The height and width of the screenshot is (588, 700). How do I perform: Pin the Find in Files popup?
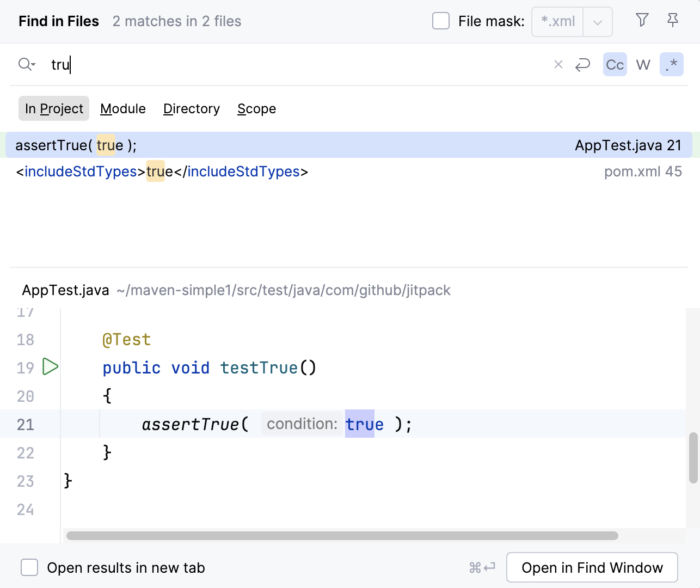coord(673,20)
